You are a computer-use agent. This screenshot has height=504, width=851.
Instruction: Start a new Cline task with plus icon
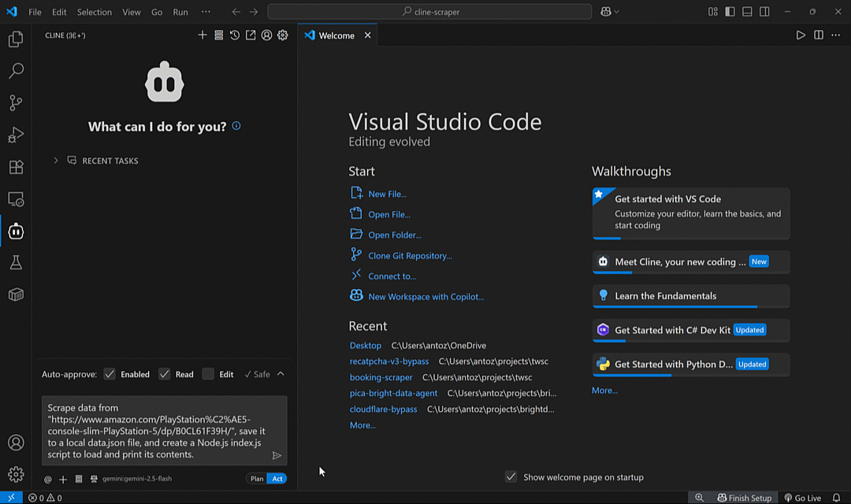[x=203, y=35]
